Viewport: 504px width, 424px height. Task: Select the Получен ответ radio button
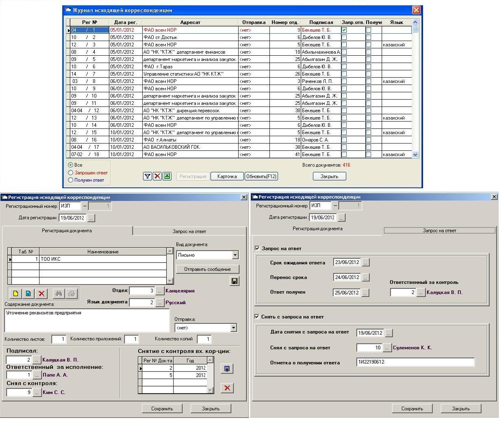[x=70, y=180]
